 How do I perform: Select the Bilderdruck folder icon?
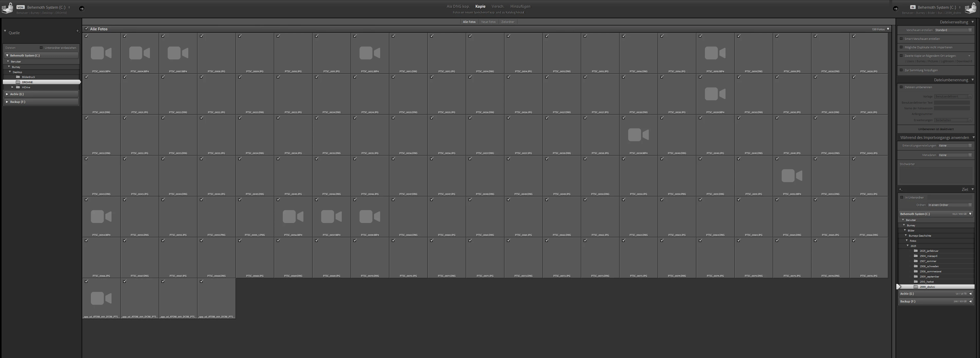coord(18,77)
